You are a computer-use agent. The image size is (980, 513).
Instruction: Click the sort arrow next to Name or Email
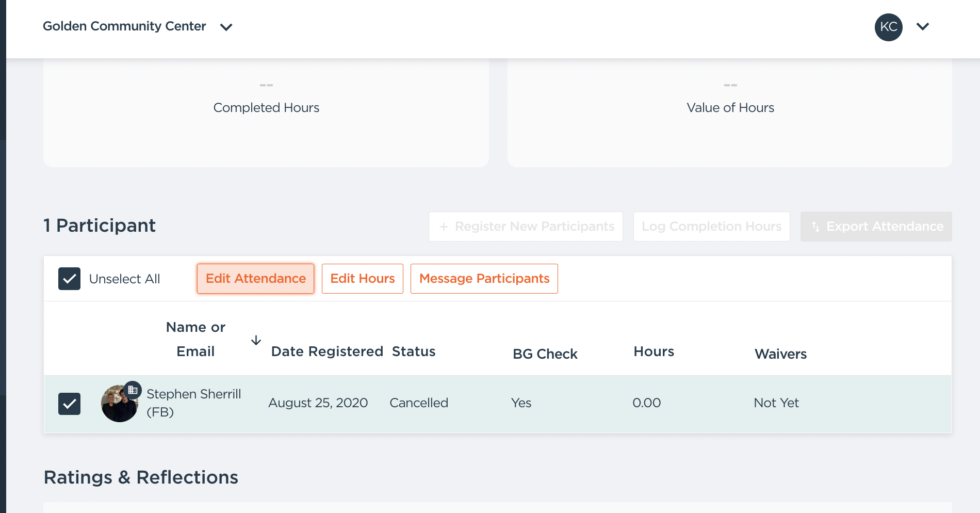point(256,341)
